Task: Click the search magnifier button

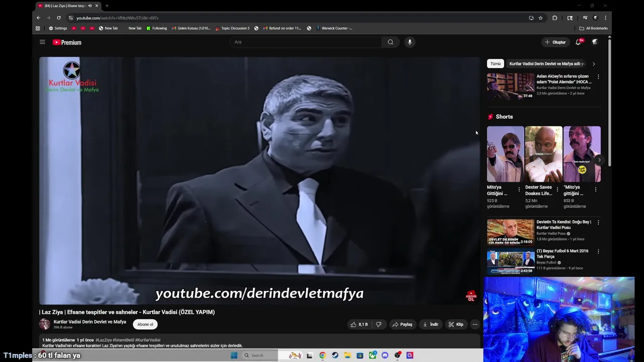Action: (x=390, y=42)
